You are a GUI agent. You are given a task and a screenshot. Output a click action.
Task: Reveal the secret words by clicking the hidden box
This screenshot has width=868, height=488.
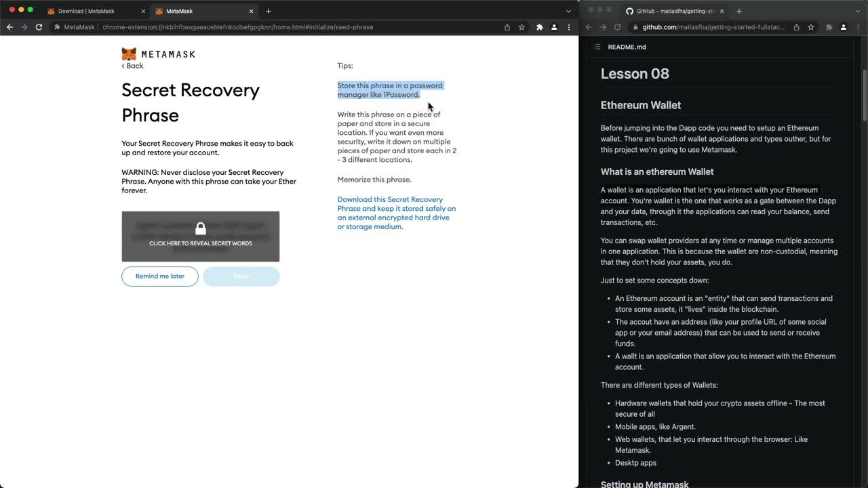coord(200,236)
